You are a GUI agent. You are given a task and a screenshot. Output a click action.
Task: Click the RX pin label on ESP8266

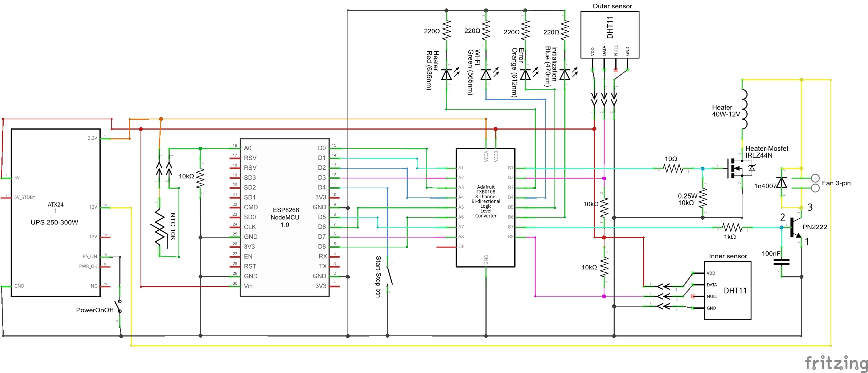(x=323, y=256)
